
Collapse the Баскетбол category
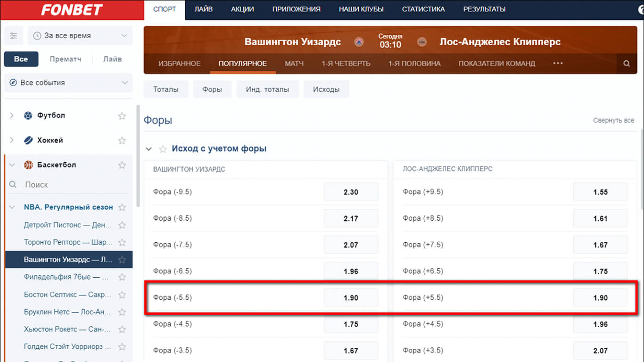12,165
